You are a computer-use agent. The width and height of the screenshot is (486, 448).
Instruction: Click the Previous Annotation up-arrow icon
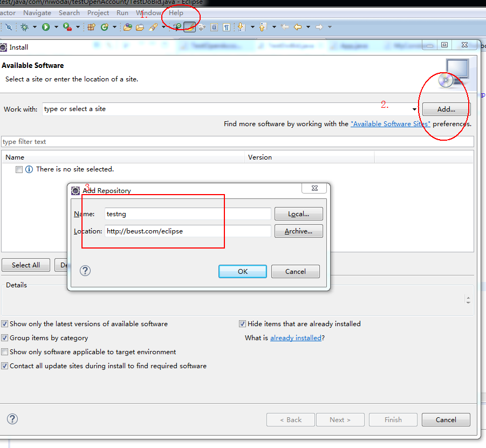263,27
